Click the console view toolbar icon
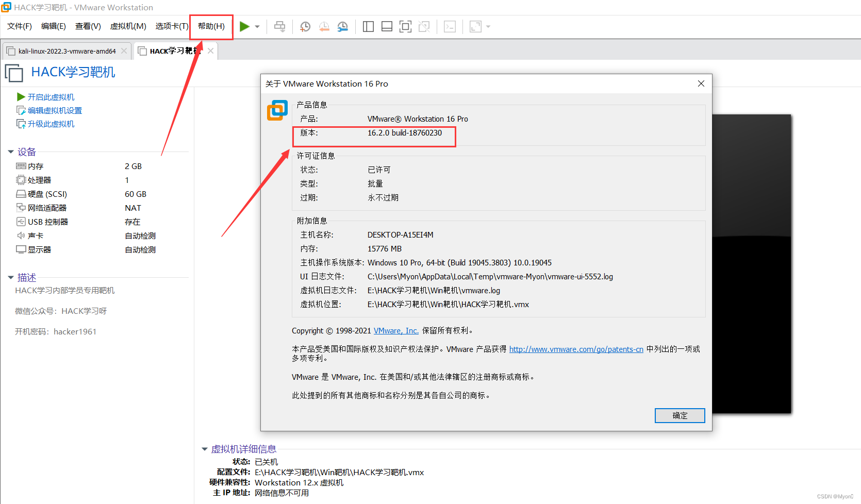 tap(450, 26)
